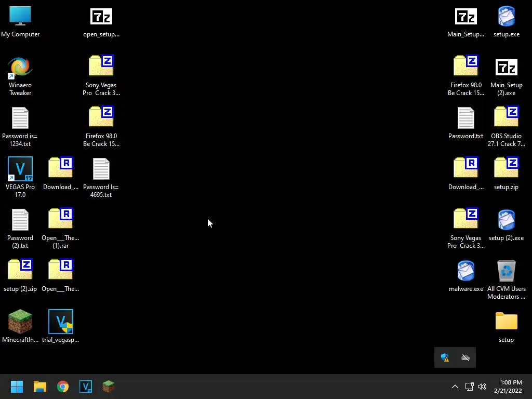Viewport: 532px width, 399px height.
Task: Collapse the hidden tray icons chevron
Action: (455, 387)
